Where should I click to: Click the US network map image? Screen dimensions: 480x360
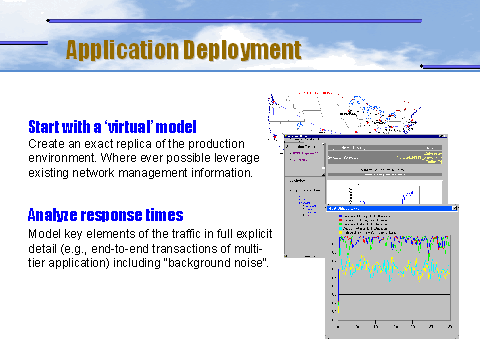(343, 113)
